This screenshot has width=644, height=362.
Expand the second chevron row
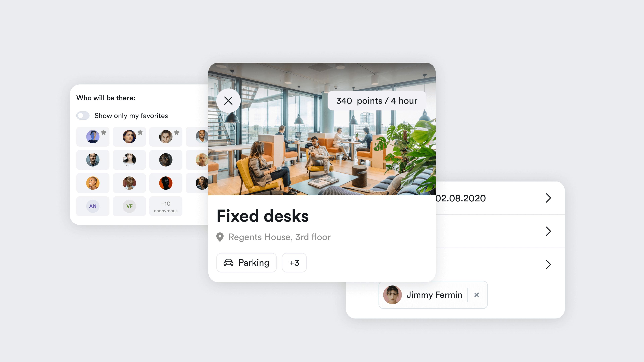click(548, 231)
